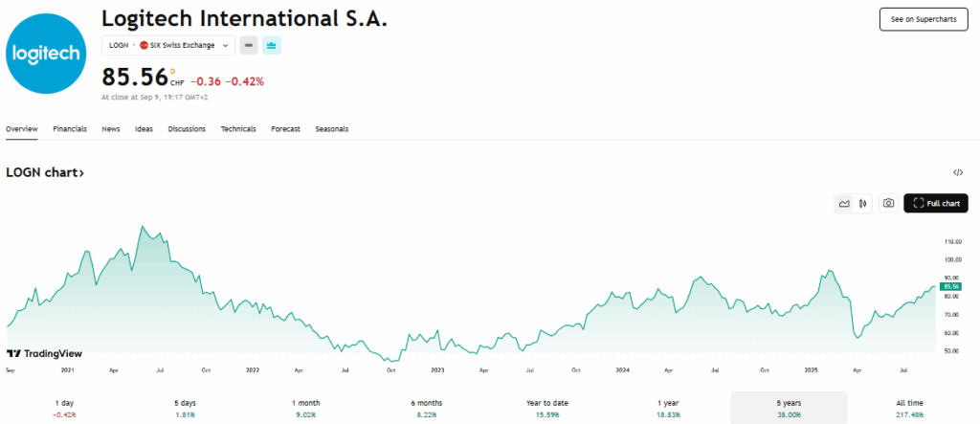Open the LOGN SIX Swiss Exchange symbol dropdown

click(168, 46)
